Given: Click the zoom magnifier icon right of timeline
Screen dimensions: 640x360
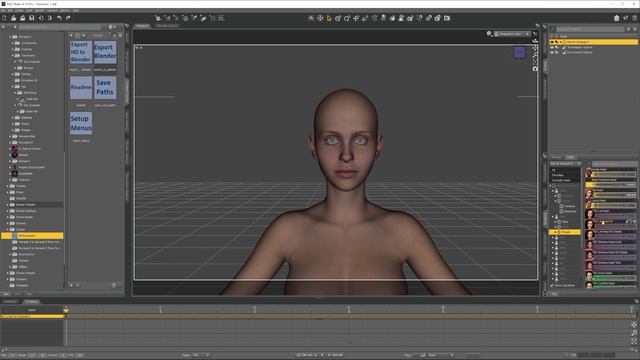Looking at the screenshot, I should coord(634,333).
